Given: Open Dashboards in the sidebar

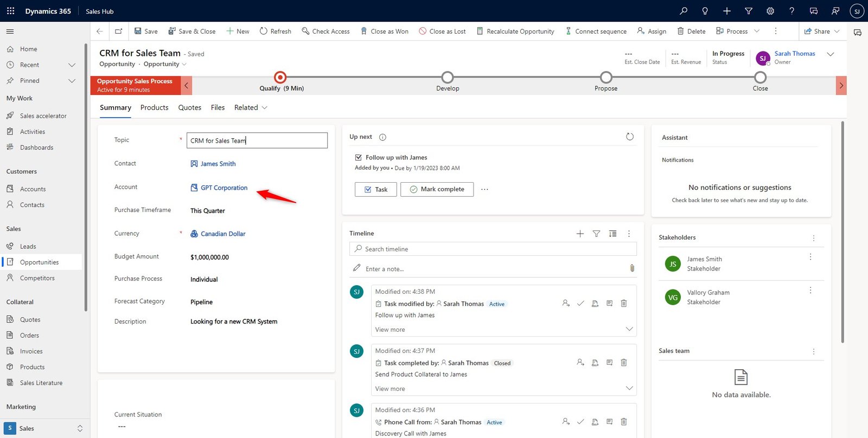Looking at the screenshot, I should (42, 147).
